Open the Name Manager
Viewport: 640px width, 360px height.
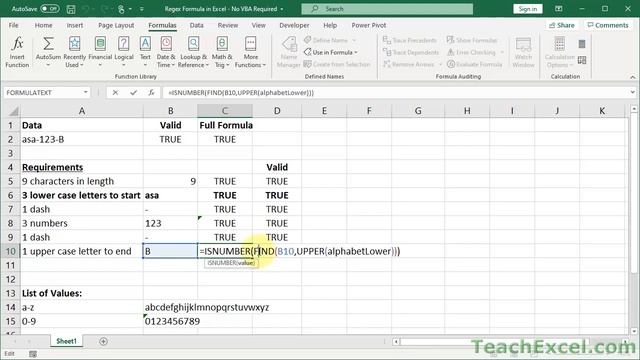(x=289, y=52)
